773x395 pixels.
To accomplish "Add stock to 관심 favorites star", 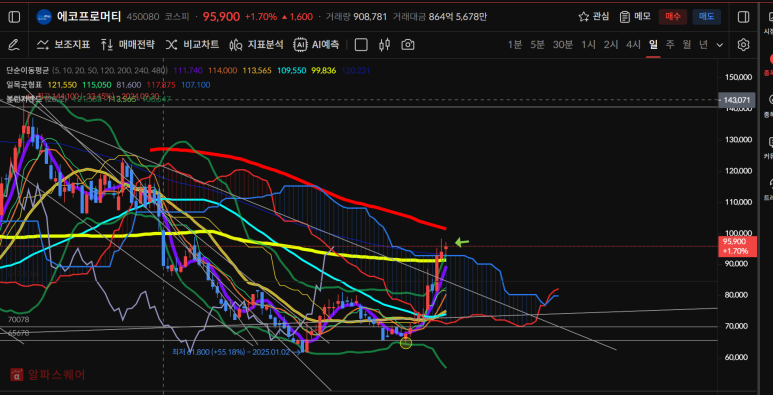I will (x=594, y=17).
